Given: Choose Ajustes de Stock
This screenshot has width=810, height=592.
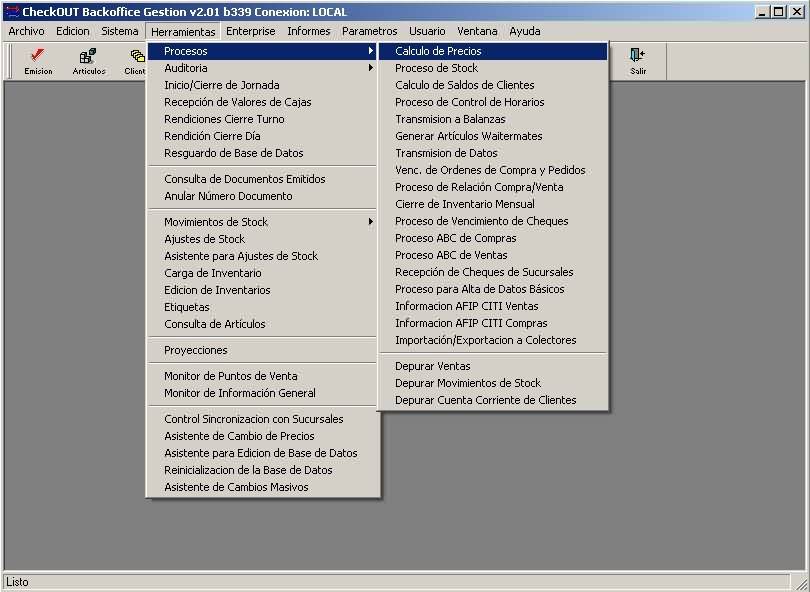Looking at the screenshot, I should [262, 239].
